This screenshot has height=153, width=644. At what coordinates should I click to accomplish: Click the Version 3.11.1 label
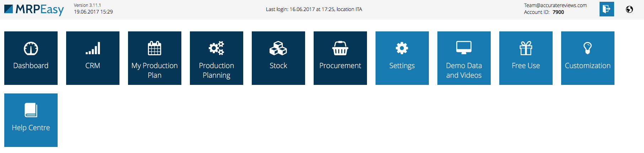(87, 5)
